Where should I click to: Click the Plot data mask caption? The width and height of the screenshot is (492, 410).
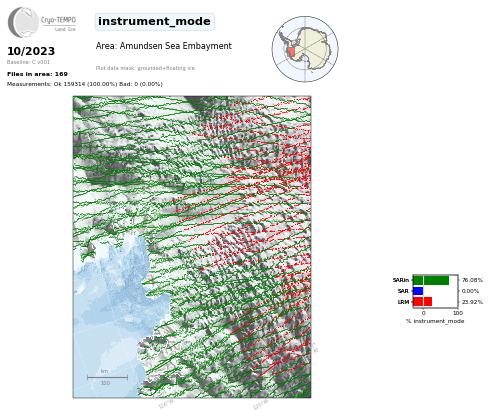click(145, 68)
